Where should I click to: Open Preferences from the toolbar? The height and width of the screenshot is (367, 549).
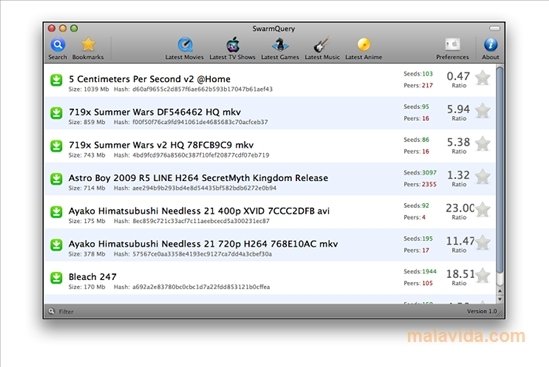[452, 48]
